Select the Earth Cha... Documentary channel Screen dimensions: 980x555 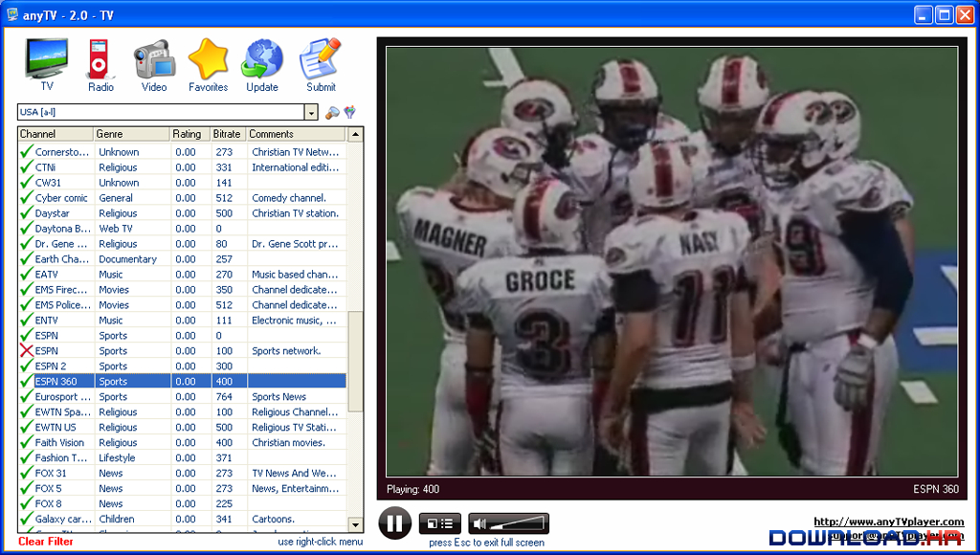pyautogui.click(x=183, y=258)
